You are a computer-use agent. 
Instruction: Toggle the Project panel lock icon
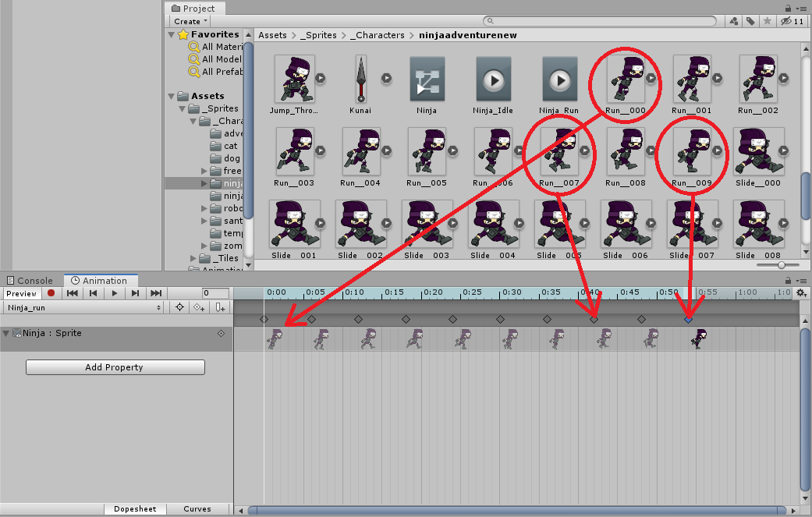pos(788,8)
